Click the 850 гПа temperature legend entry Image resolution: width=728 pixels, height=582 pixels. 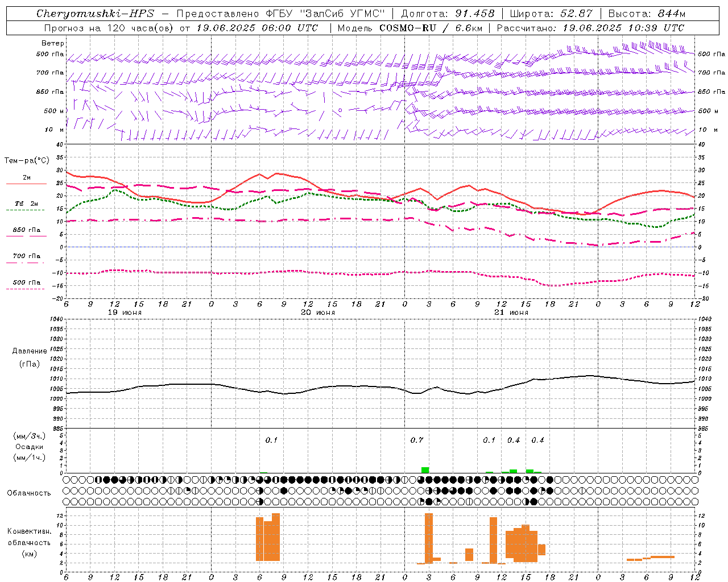tap(27, 231)
